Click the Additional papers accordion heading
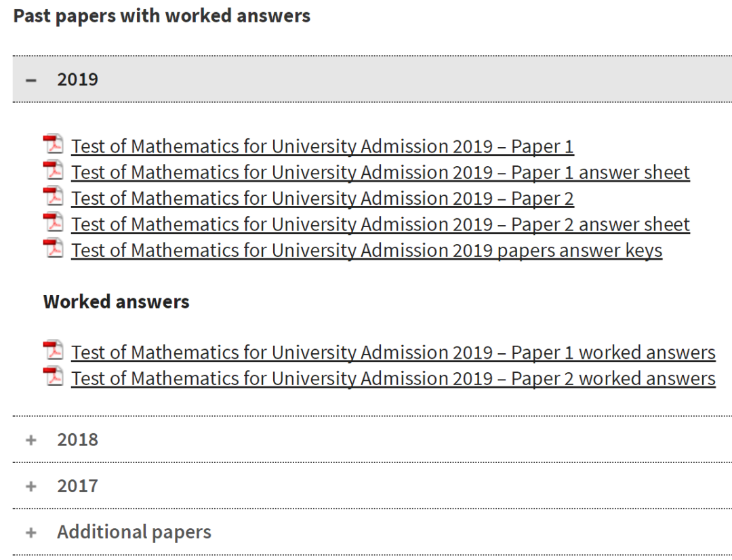This screenshot has width=732, height=560. pyautogui.click(x=134, y=532)
